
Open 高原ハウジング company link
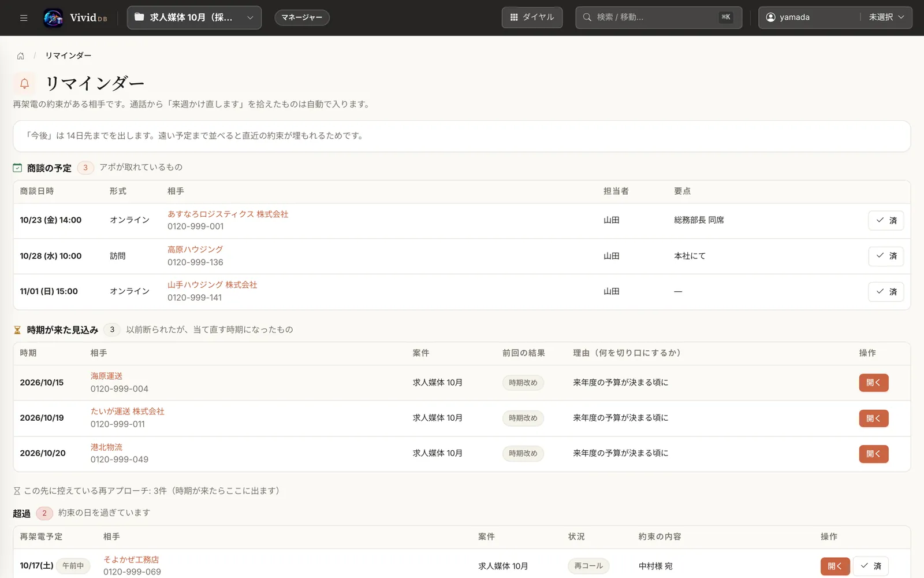click(x=195, y=249)
